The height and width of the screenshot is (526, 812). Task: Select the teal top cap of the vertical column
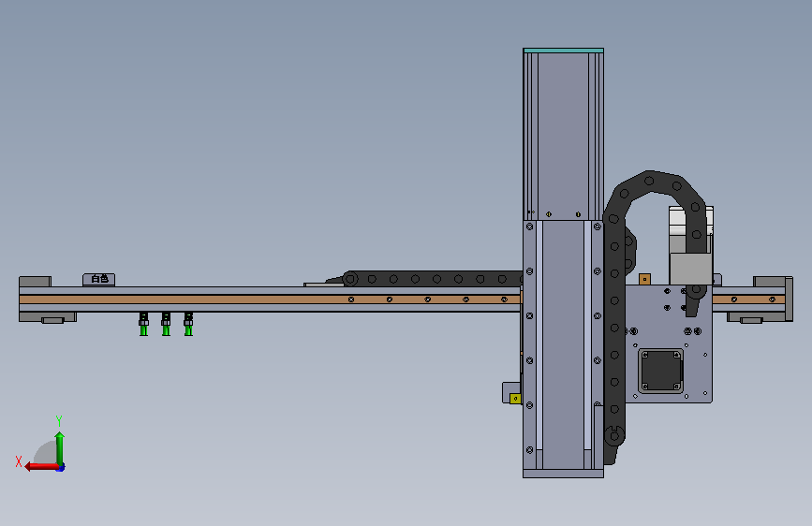click(564, 51)
